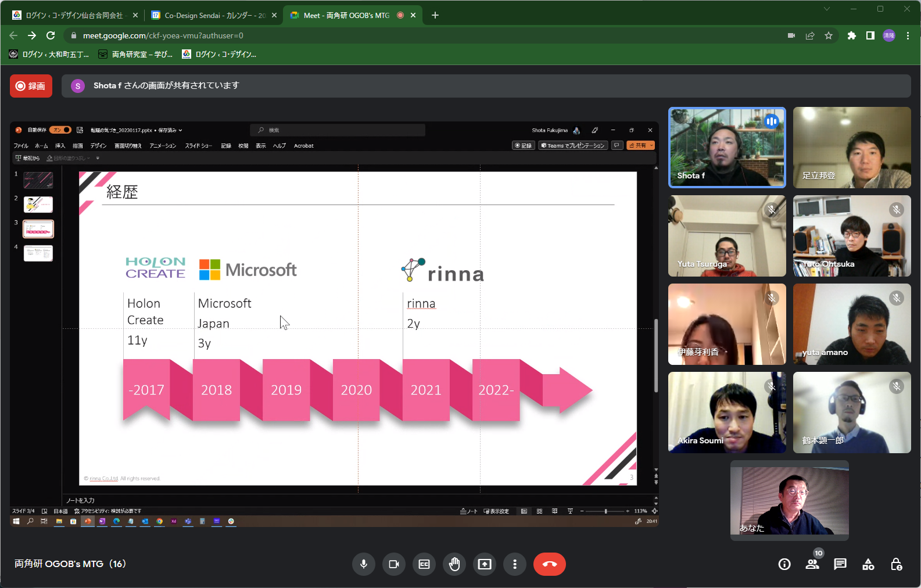Screen dimensions: 921x588
Task: Mute your microphone
Action: (364, 564)
